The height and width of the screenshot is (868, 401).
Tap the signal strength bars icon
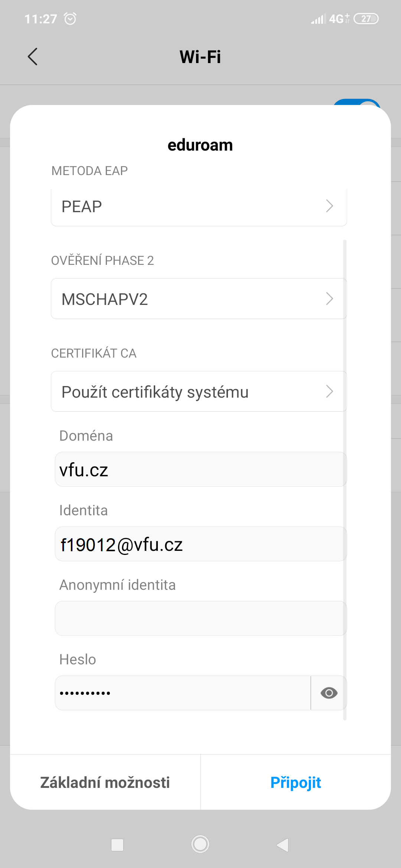[x=319, y=19]
